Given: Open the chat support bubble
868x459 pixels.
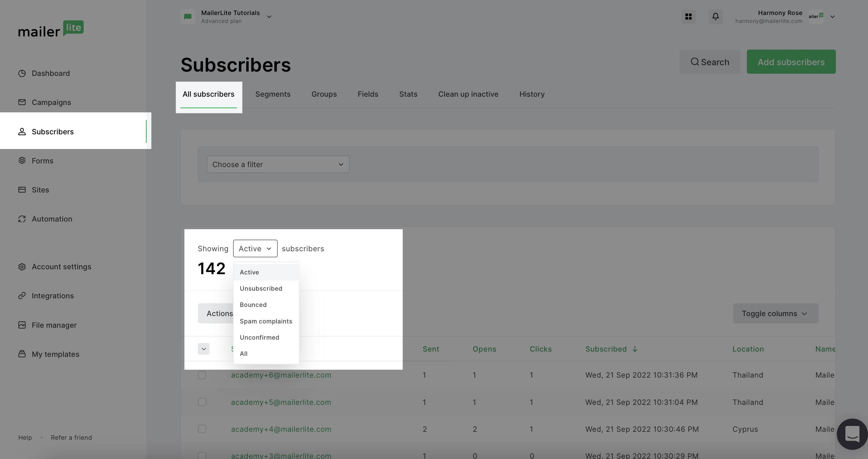Looking at the screenshot, I should (852, 434).
